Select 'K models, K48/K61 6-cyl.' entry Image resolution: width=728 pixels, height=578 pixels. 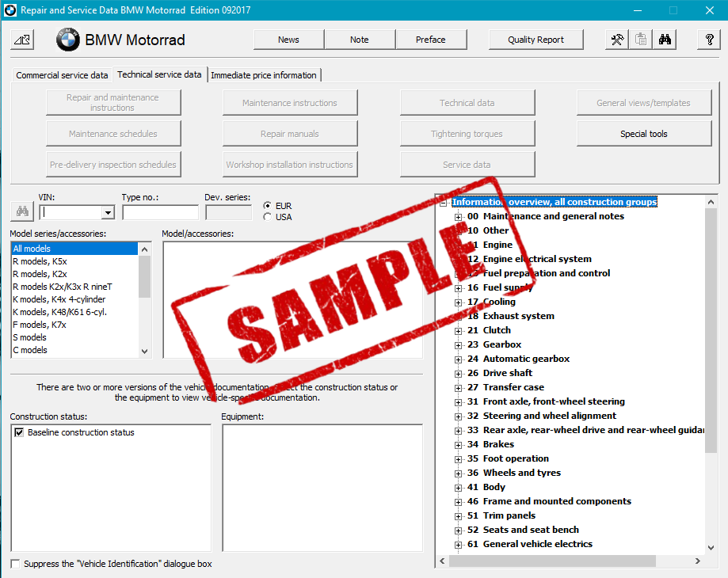tap(74, 312)
